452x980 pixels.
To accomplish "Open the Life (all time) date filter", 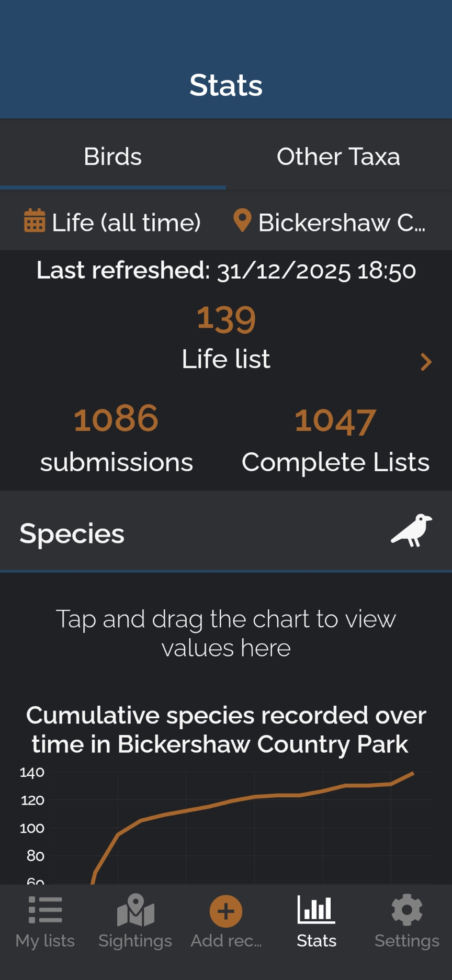I will (126, 222).
